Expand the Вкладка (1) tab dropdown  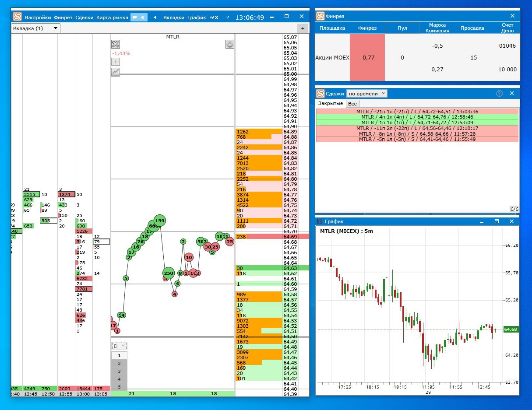[x=56, y=28]
